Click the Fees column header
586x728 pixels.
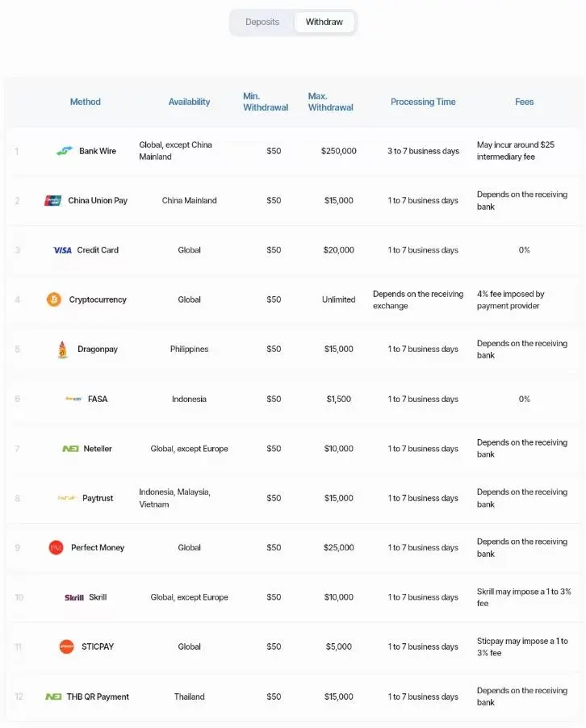coord(524,102)
